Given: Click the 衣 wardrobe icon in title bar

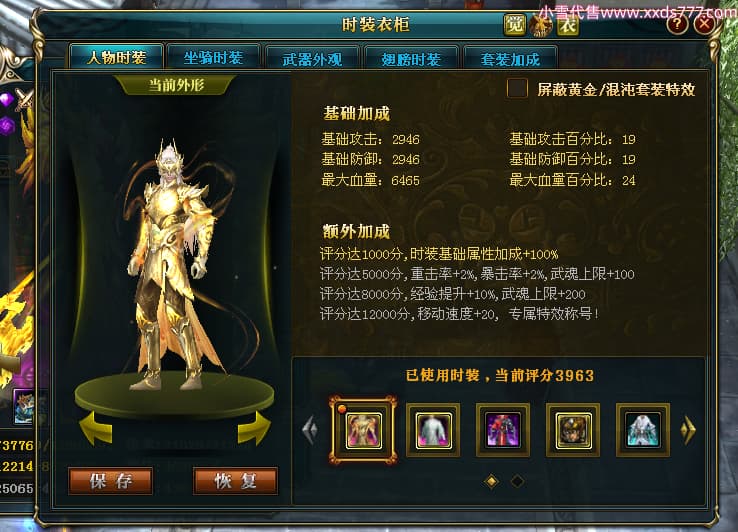Looking at the screenshot, I should pos(568,25).
